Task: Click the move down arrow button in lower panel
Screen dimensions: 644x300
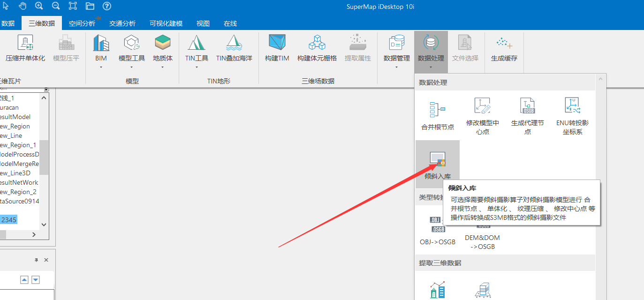Action: pos(35,280)
